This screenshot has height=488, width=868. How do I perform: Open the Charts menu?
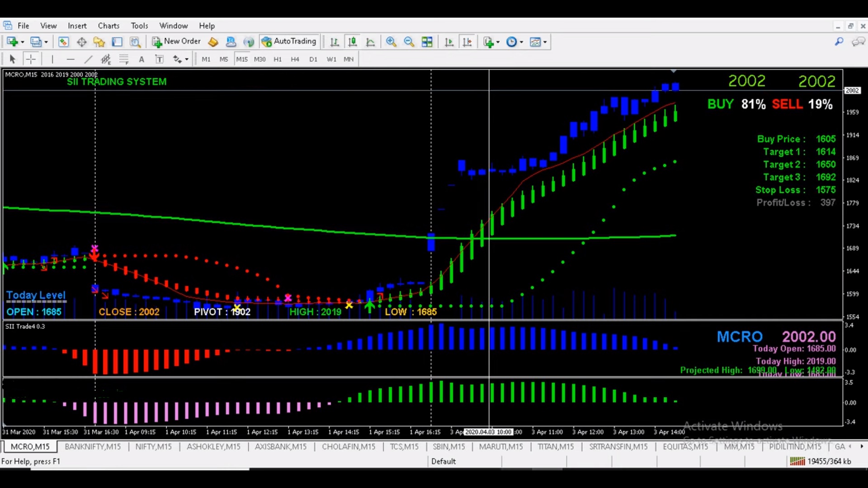coord(108,26)
